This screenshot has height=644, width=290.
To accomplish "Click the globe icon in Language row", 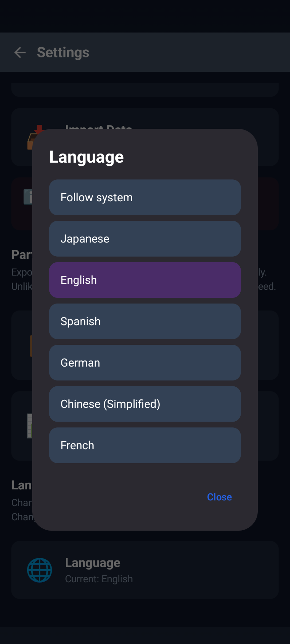I will 40,570.
